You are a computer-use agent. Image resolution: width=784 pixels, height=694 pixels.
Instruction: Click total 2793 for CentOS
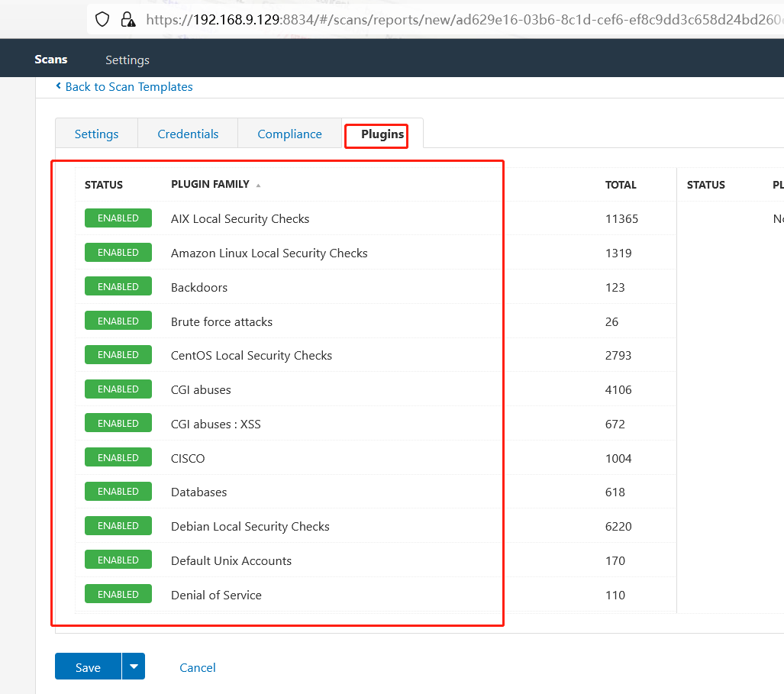618,356
